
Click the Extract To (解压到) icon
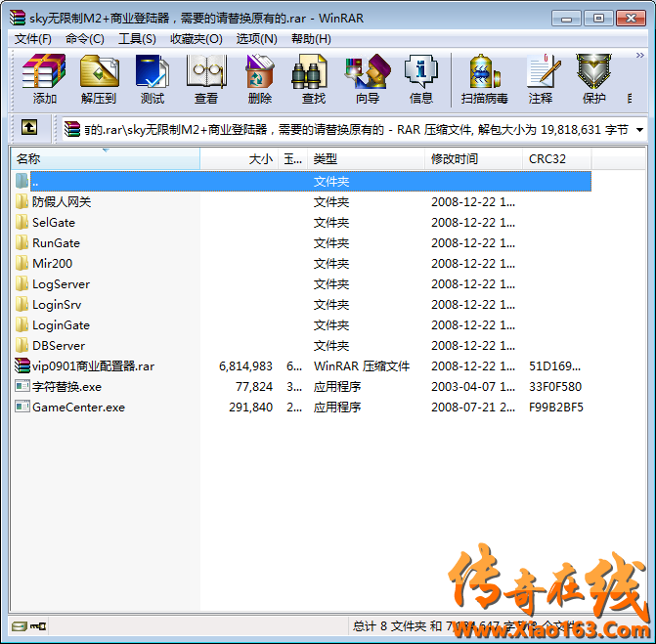point(99,79)
